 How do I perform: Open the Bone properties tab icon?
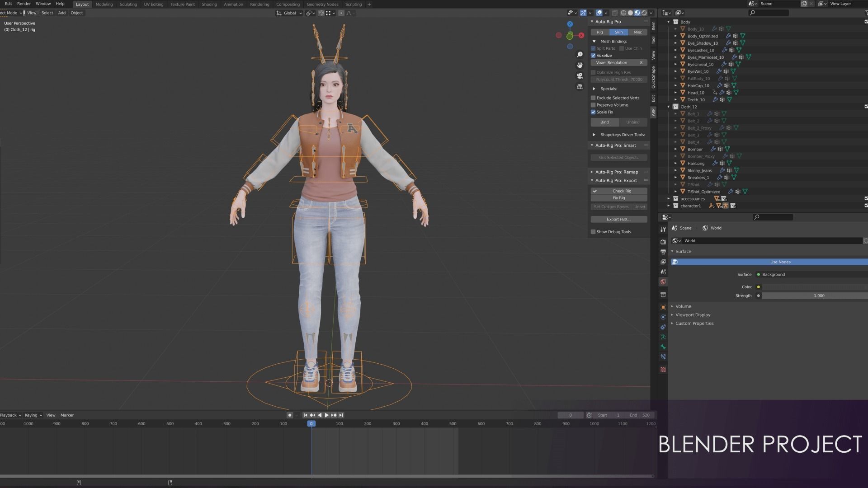click(663, 347)
